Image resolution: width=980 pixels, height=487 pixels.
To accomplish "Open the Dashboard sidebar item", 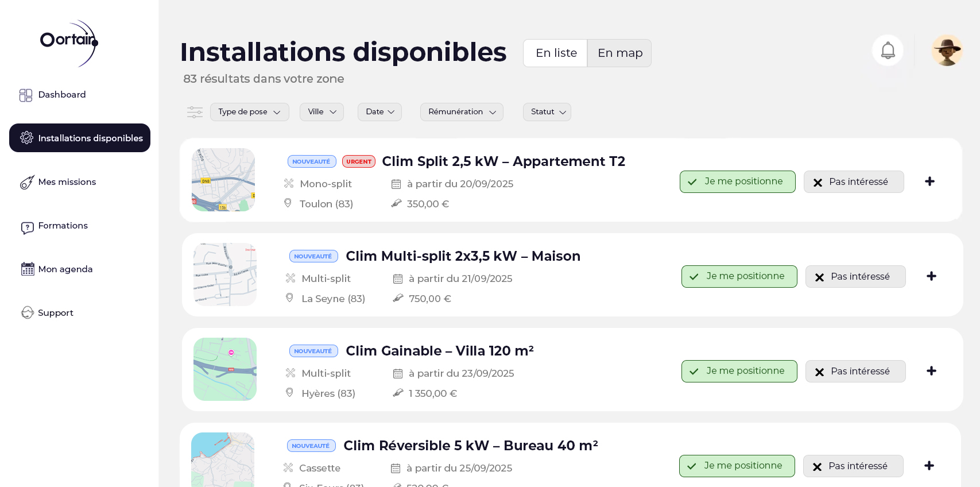I will tap(61, 95).
